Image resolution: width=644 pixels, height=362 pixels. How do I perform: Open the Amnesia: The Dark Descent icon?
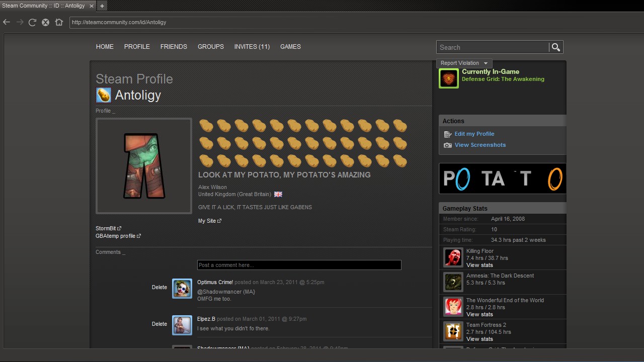click(453, 282)
